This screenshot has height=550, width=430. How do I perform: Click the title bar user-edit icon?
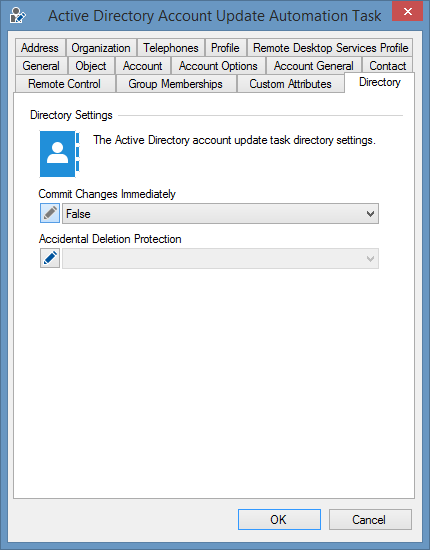(17, 15)
